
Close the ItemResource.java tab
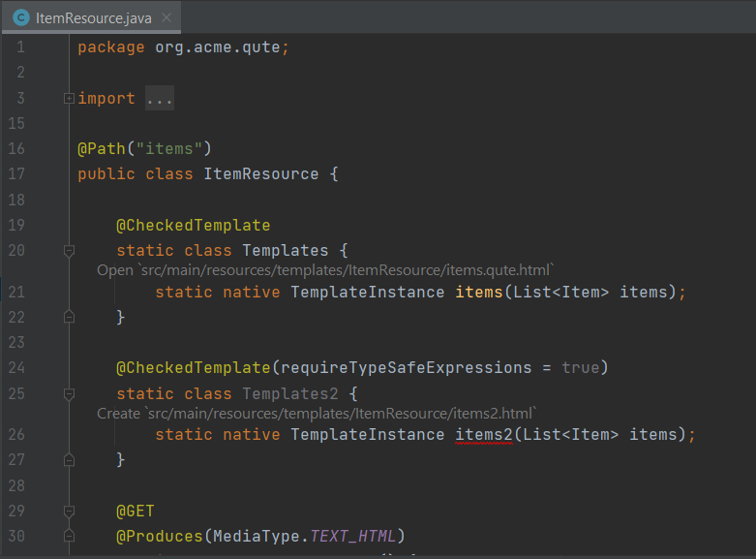pos(166,17)
